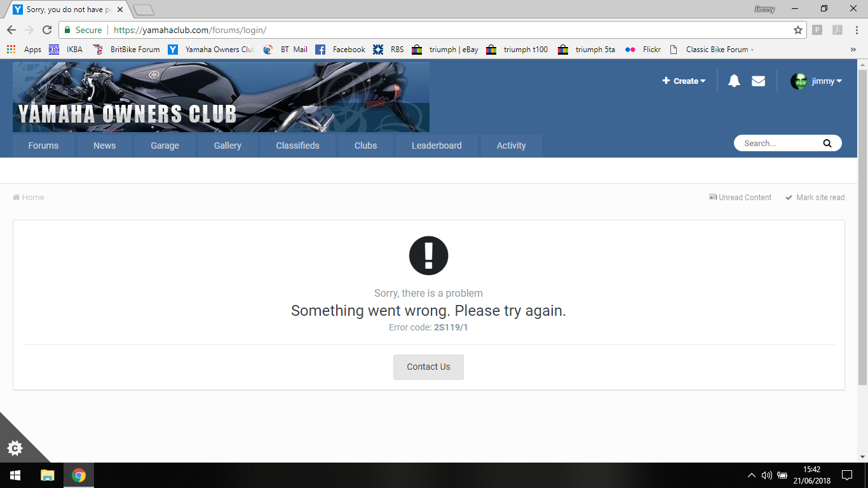Click the cookie settings gear icon
The width and height of the screenshot is (868, 488).
(x=15, y=448)
